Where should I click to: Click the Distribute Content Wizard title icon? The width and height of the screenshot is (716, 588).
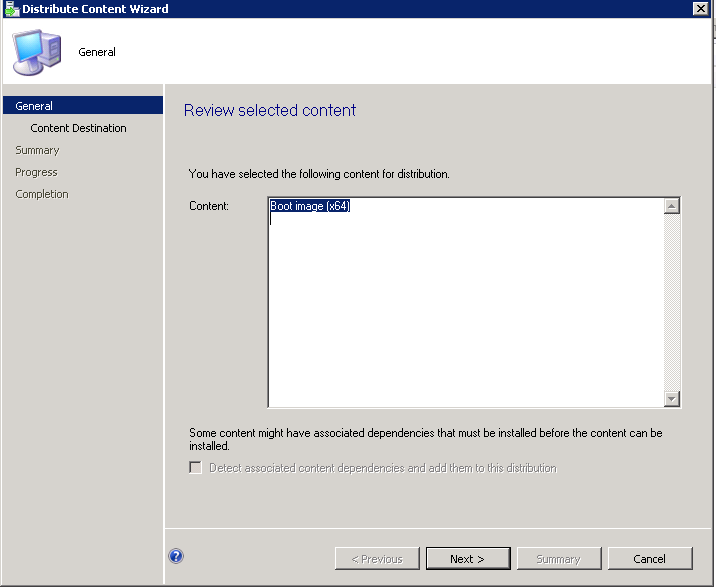click(x=11, y=9)
